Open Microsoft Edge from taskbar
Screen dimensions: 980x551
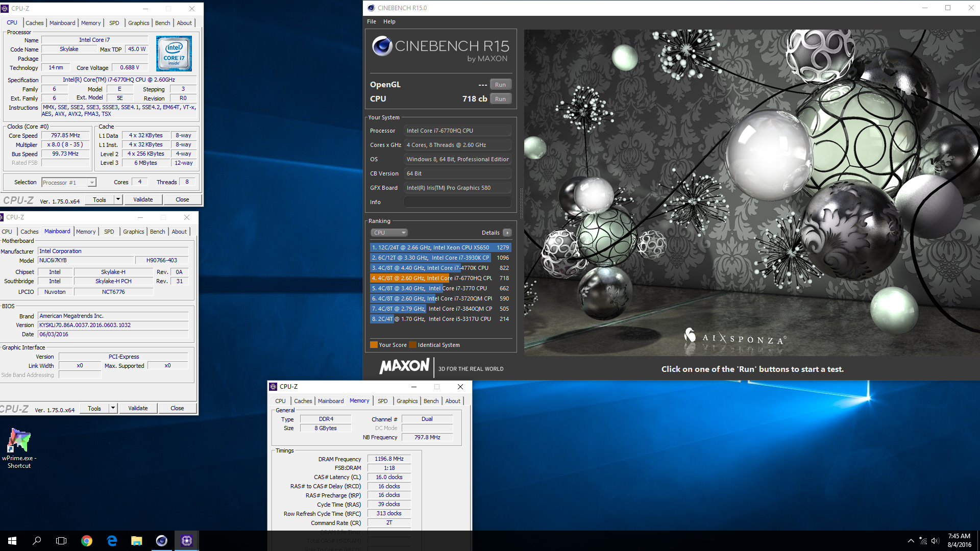112,541
